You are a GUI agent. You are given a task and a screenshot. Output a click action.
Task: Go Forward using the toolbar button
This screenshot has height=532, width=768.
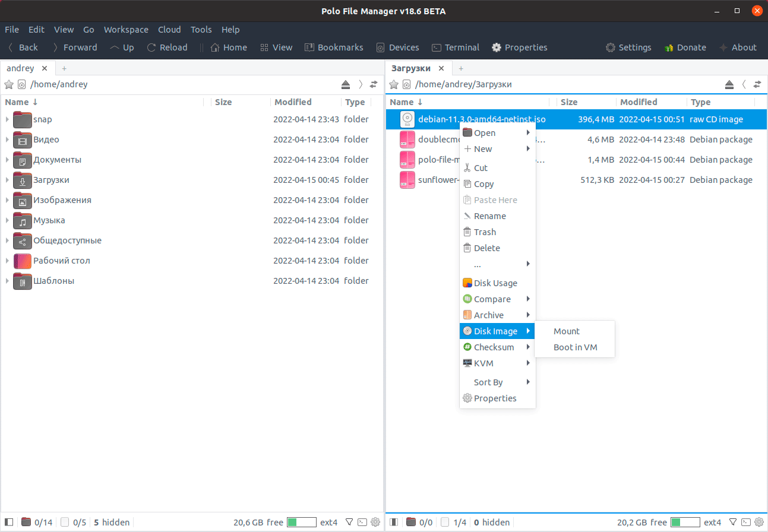coord(74,47)
